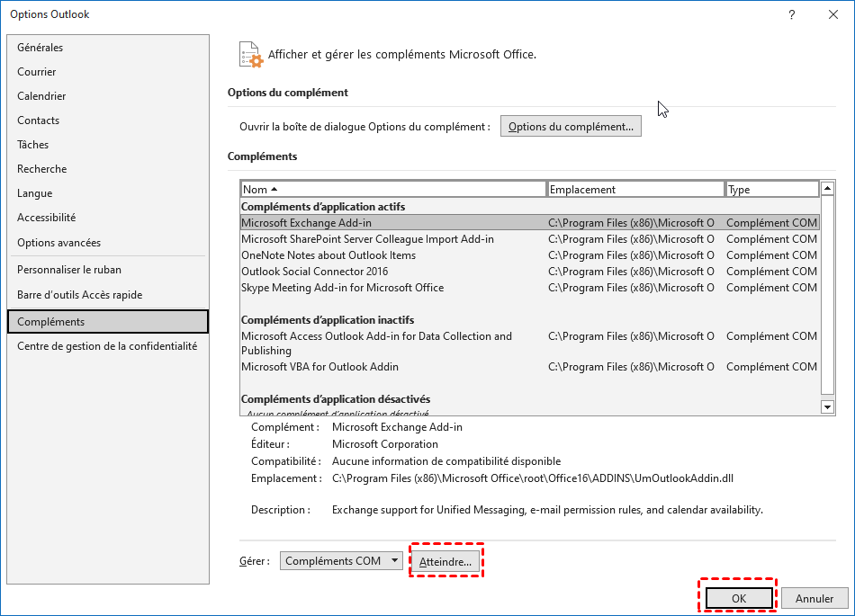Cancel with the Annuler button
The width and height of the screenshot is (855, 616).
pos(814,599)
